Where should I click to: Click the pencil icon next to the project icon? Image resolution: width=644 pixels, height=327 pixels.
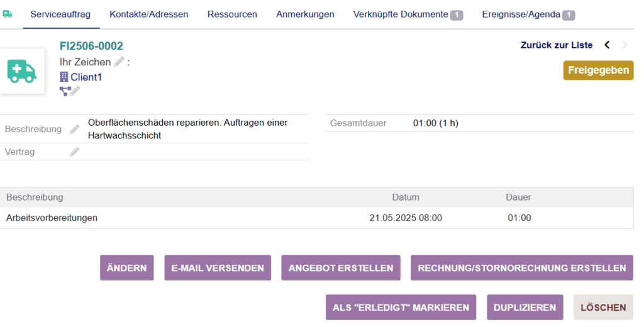[75, 91]
